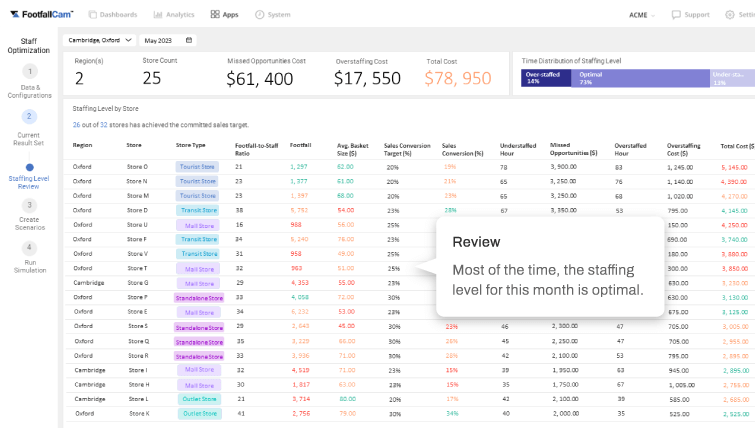Viewport: 755px width, 428px height.
Task: Open the Settings gear icon
Action: pyautogui.click(x=730, y=14)
